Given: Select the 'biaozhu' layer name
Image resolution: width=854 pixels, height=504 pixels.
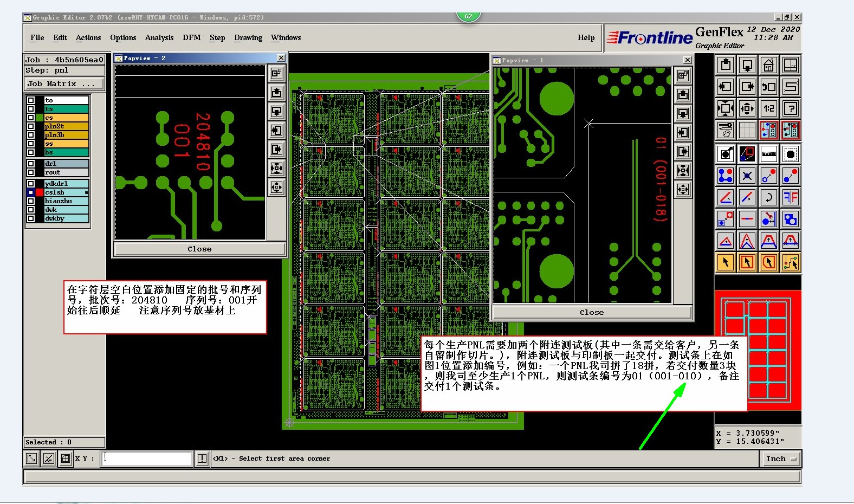Looking at the screenshot, I should [x=67, y=201].
